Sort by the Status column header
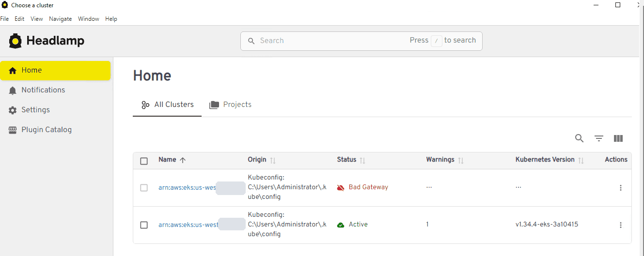This screenshot has height=256, width=644. tap(346, 160)
